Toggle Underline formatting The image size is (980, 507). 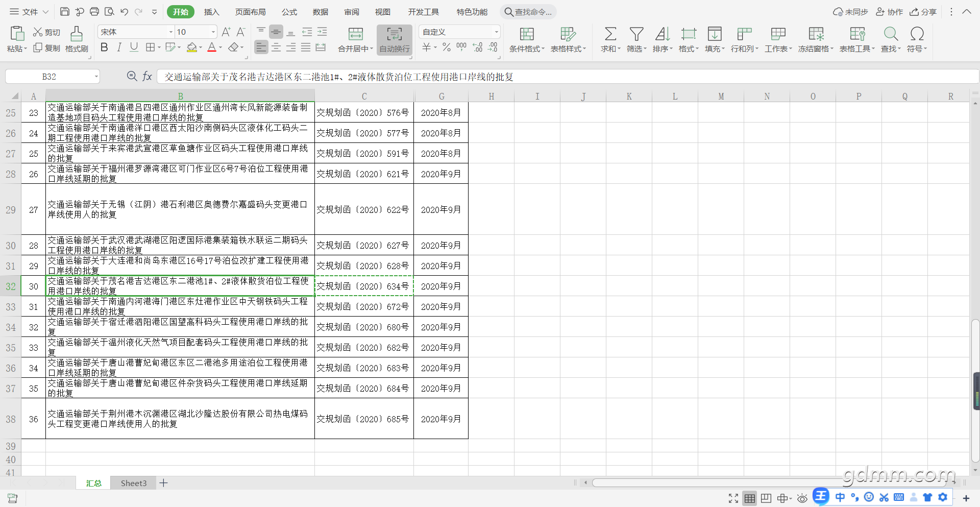pos(134,47)
